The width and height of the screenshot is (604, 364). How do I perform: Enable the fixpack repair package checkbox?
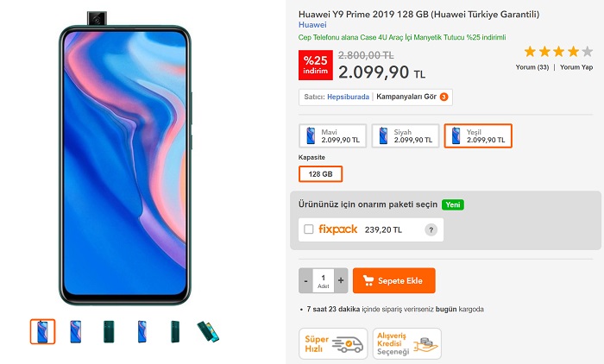pyautogui.click(x=309, y=229)
